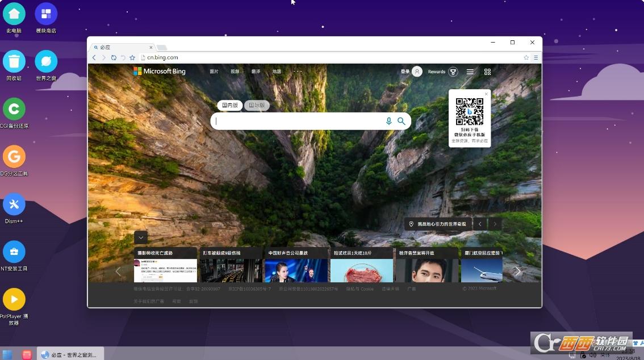Open the 翻译 translate tab
This screenshot has width=644, height=360.
pos(256,72)
